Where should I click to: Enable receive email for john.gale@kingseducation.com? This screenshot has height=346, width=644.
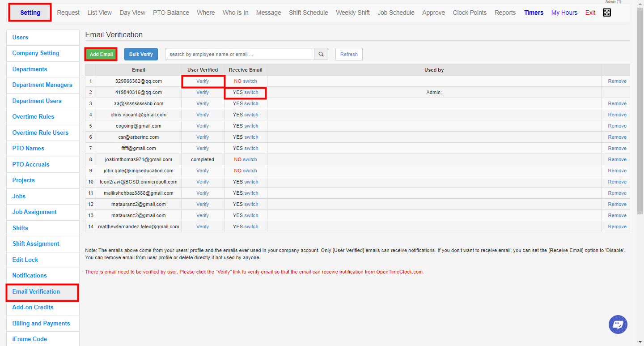[251, 171]
